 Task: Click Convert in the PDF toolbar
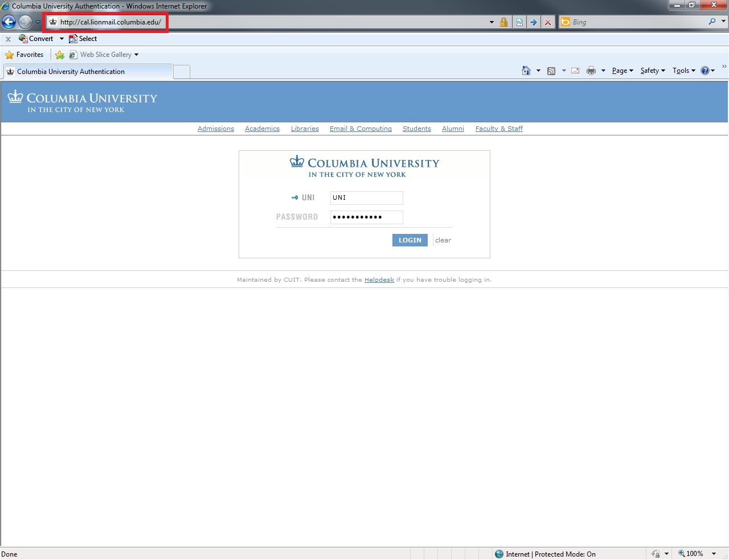(36, 39)
